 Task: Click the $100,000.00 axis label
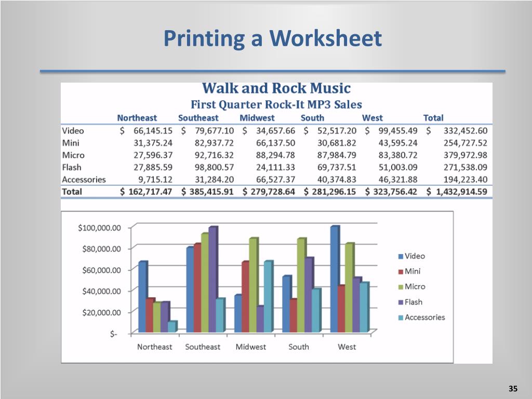99,228
